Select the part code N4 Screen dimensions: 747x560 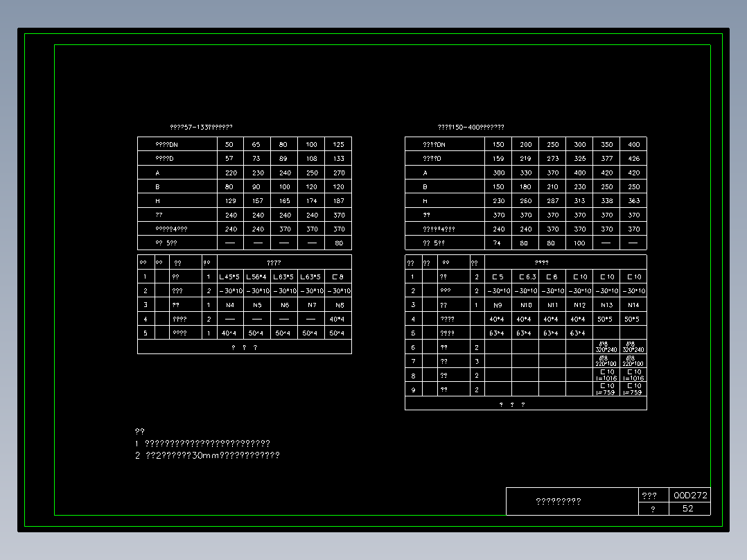(230, 305)
